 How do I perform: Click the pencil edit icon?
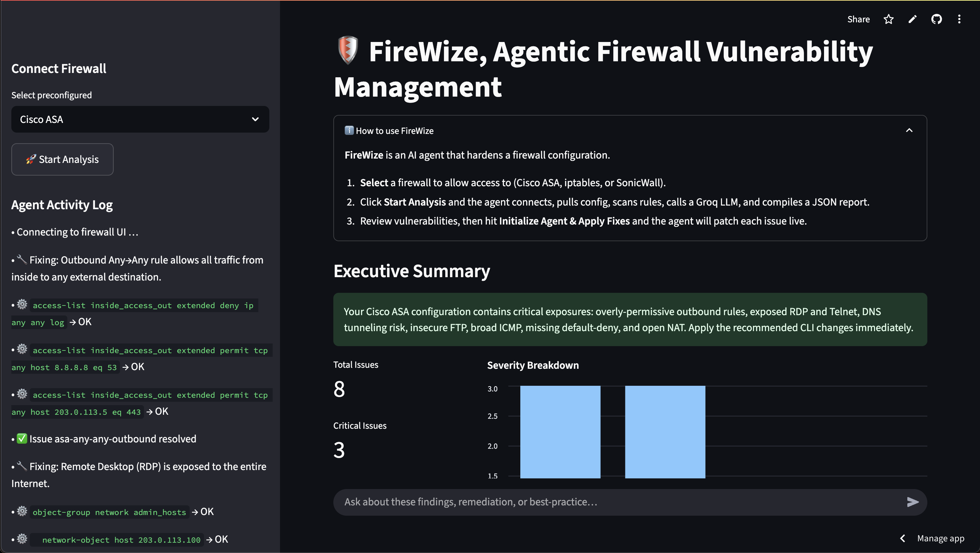pyautogui.click(x=912, y=19)
